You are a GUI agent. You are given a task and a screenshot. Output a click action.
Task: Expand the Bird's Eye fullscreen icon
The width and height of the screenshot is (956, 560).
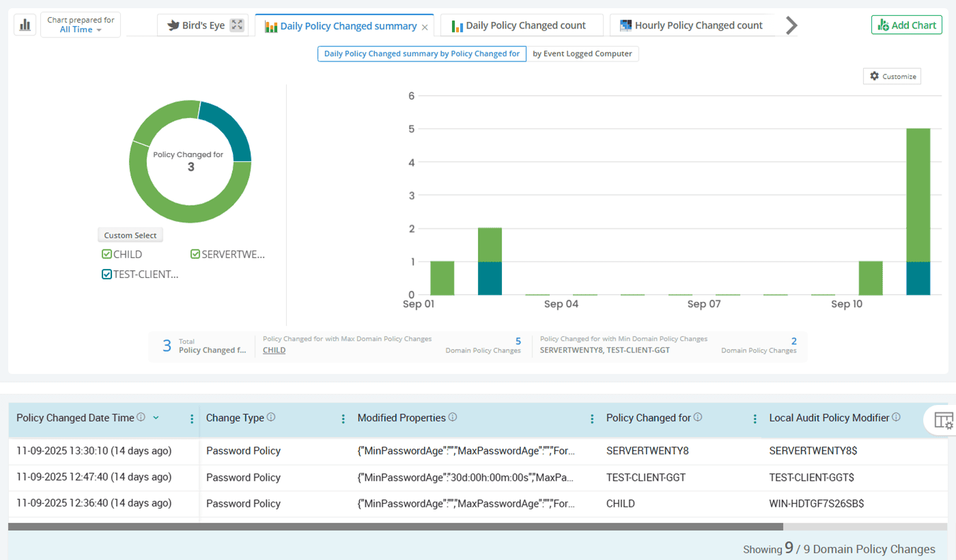pos(237,25)
